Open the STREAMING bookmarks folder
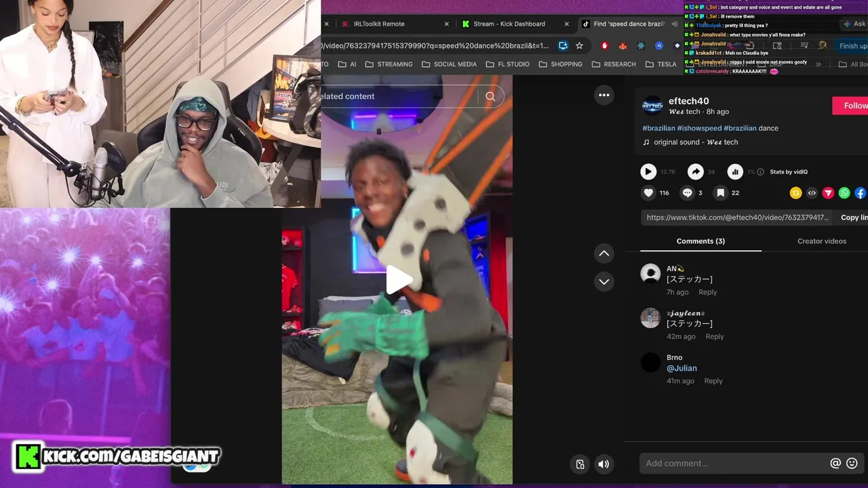The height and width of the screenshot is (488, 868). [x=389, y=64]
